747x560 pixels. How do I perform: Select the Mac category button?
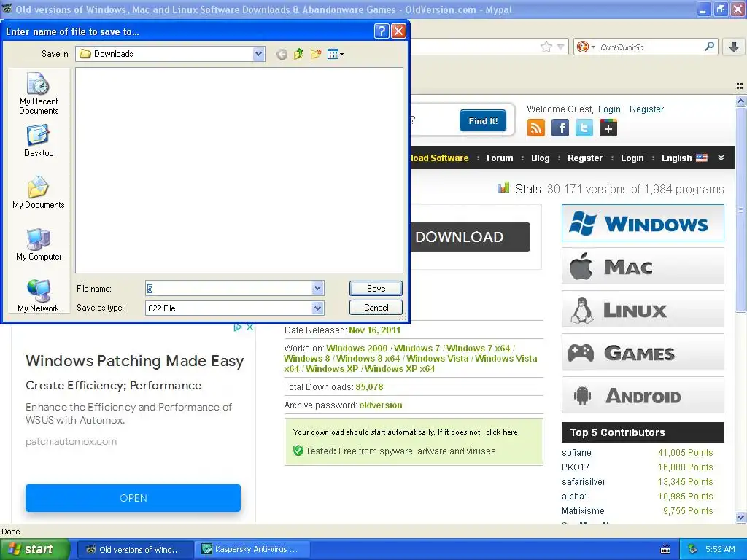pos(643,266)
